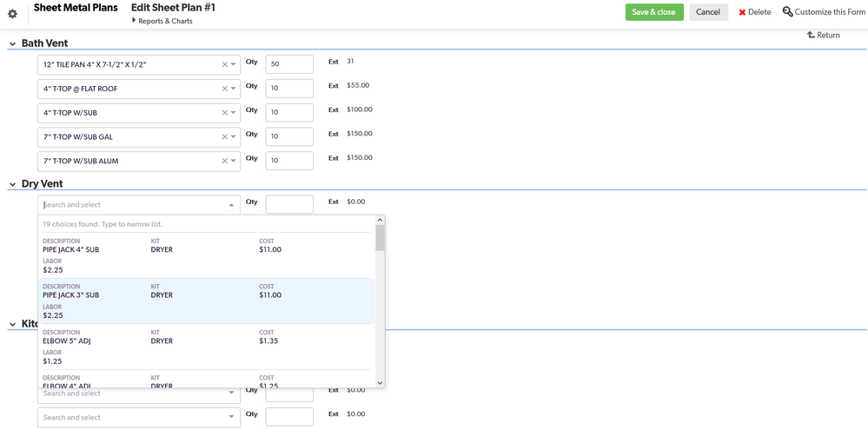Image resolution: width=868 pixels, height=430 pixels.
Task: Click the empty Dry Vent Qty field
Action: pos(289,204)
